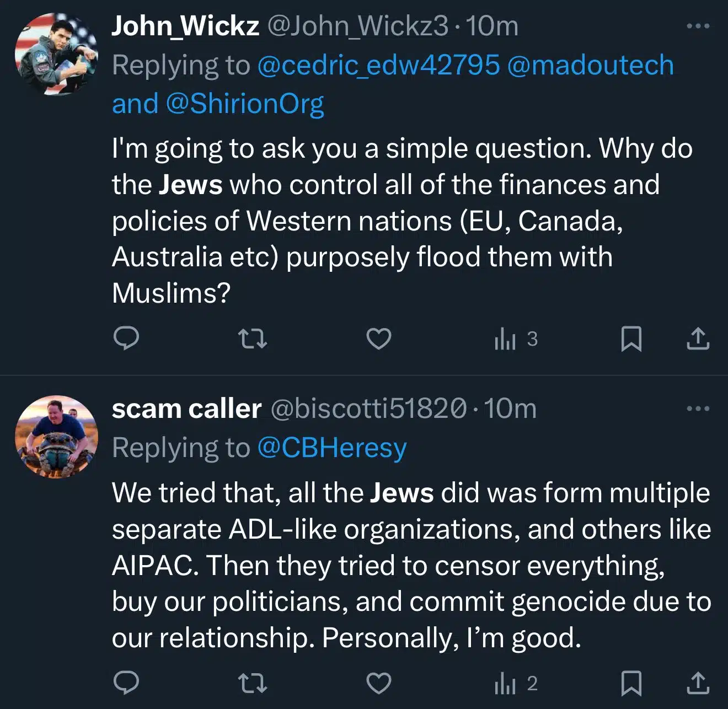The width and height of the screenshot is (728, 709).
Task: Share scam caller's tweet
Action: click(x=698, y=683)
